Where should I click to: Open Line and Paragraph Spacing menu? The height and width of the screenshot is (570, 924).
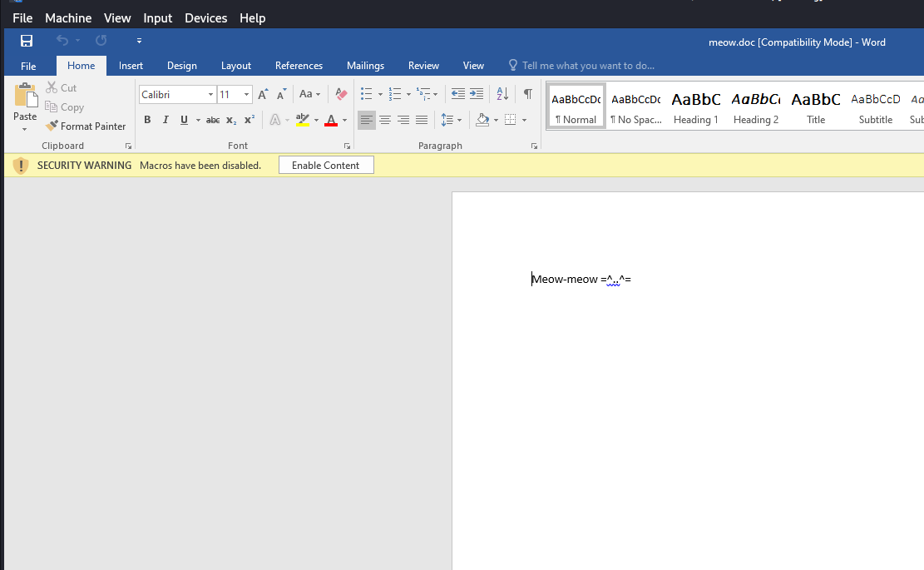pyautogui.click(x=451, y=121)
